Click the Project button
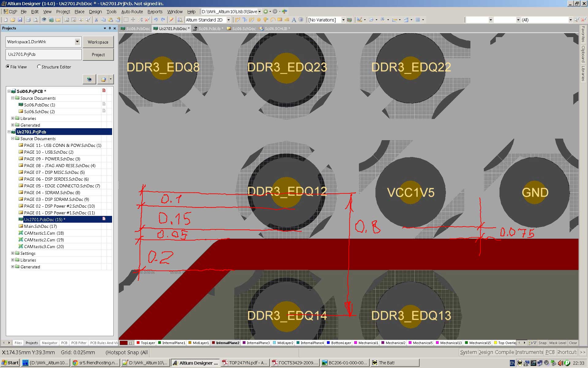This screenshot has height=368, width=588. coord(98,55)
